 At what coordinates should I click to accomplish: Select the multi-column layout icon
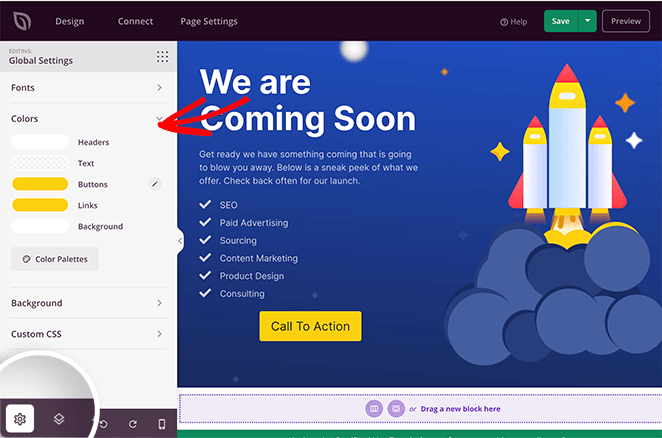pyautogui.click(x=374, y=408)
